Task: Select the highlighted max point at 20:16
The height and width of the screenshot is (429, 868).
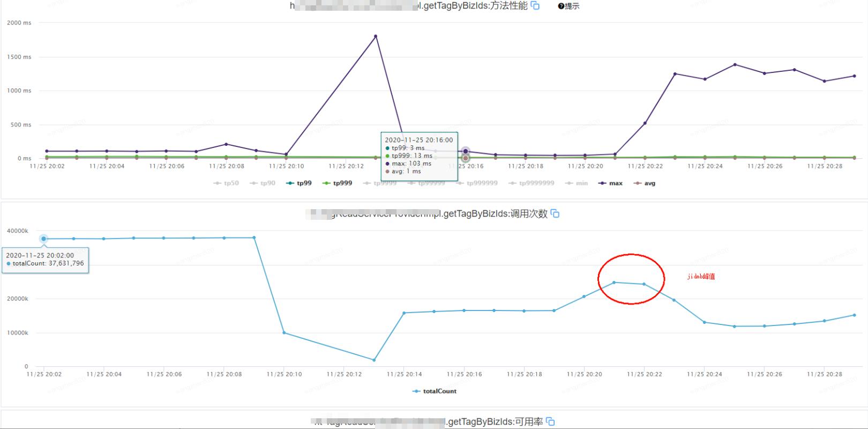Action: pos(466,151)
